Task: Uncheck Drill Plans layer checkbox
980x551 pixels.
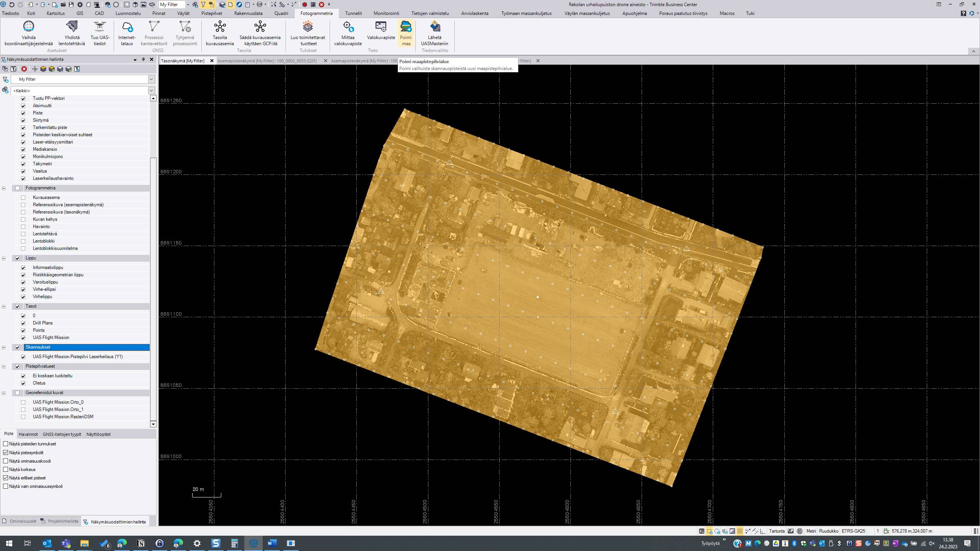Action: pyautogui.click(x=23, y=323)
